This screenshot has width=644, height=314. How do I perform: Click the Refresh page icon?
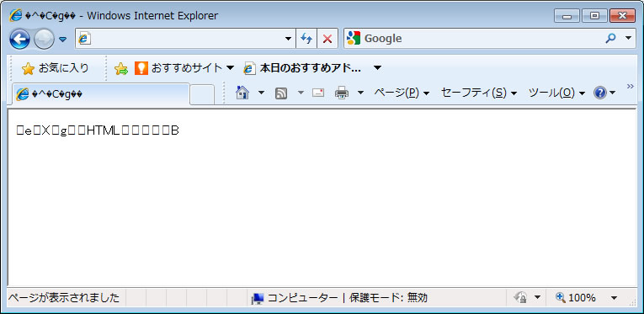coord(306,39)
